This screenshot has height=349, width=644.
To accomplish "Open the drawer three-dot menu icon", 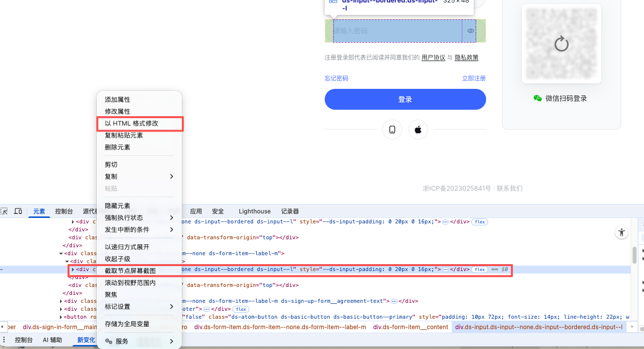I will pos(4,340).
